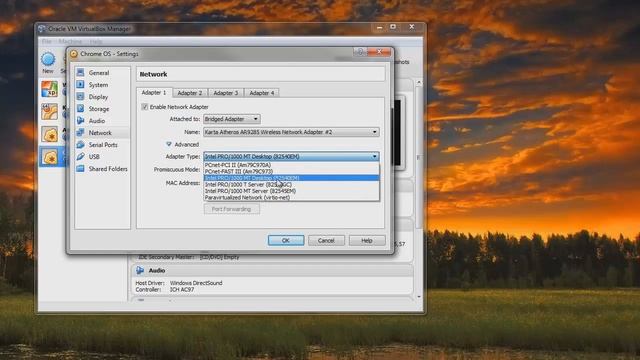Click the New machine icon in VirtualBox Manager
Viewport: 640px width, 360px height.
(x=48, y=60)
